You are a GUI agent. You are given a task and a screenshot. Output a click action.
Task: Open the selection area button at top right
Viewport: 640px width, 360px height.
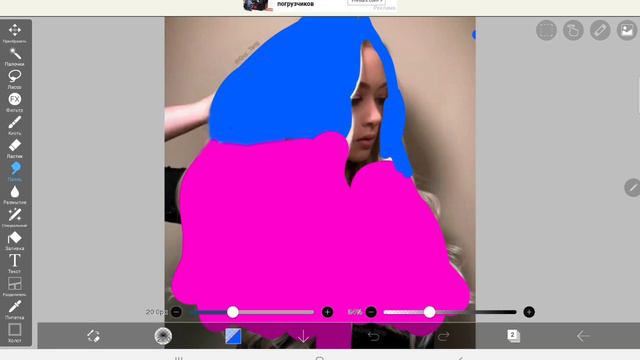546,30
